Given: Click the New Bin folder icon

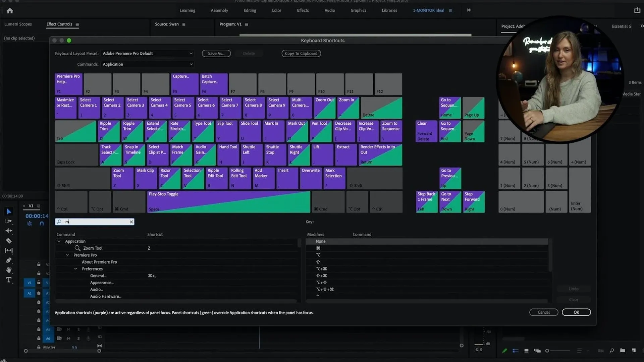Looking at the screenshot, I should tap(623, 351).
